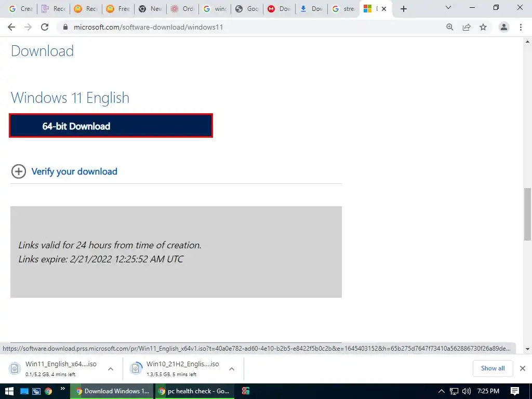Viewport: 532px width, 399px height.
Task: Reload the page with the refresh icon
Action: click(x=45, y=27)
